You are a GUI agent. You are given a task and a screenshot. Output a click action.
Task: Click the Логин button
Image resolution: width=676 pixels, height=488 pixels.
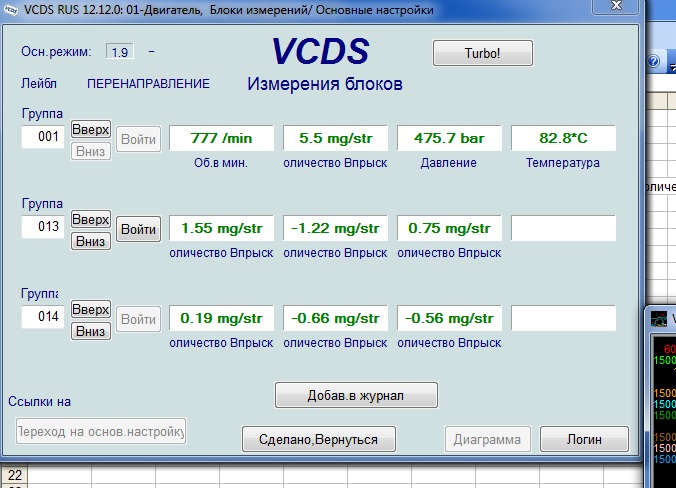point(584,439)
